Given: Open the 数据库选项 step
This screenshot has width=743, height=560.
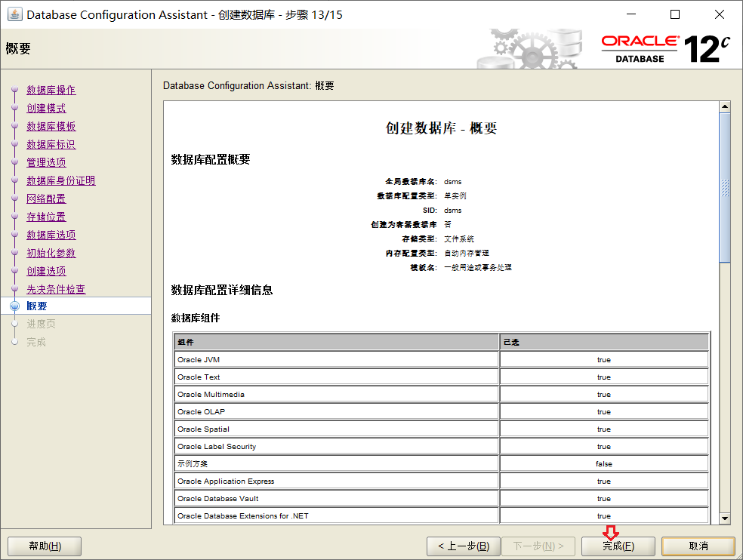Looking at the screenshot, I should point(51,235).
